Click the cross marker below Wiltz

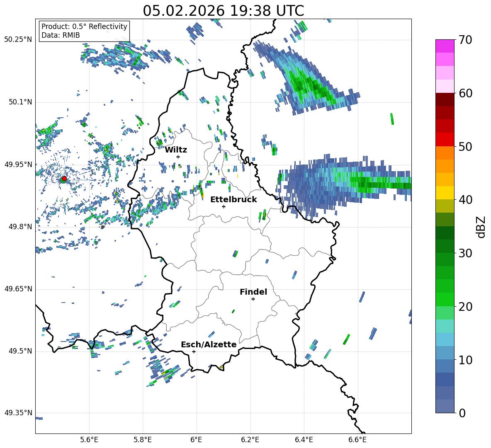click(178, 157)
